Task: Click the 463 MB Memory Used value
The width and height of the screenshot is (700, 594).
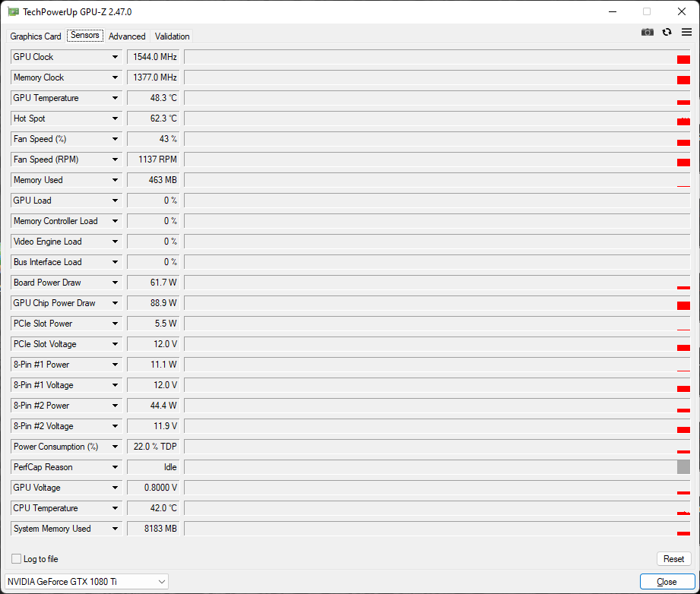Action: (153, 180)
